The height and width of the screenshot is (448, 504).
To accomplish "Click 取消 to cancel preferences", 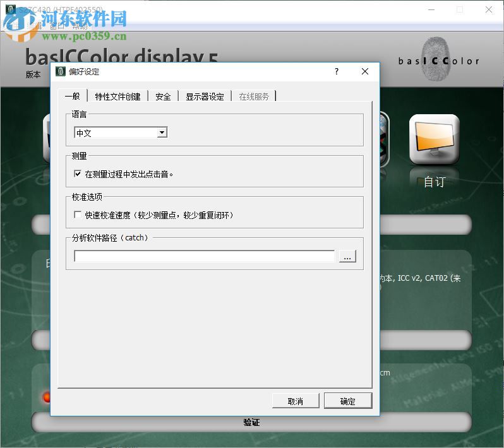I will (x=296, y=401).
